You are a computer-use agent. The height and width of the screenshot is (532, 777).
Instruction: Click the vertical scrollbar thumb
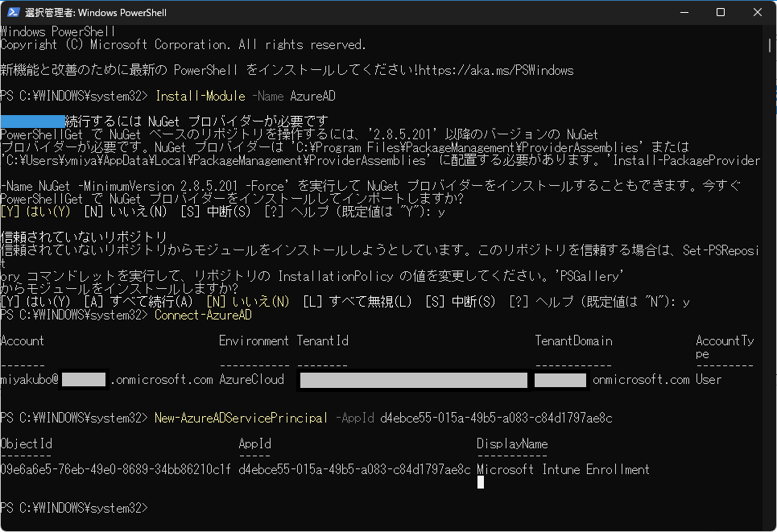click(769, 46)
